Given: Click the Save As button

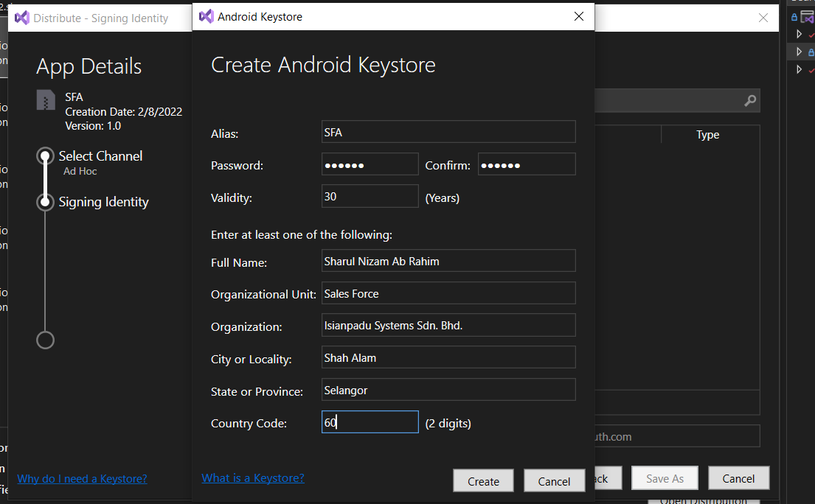Looking at the screenshot, I should tap(664, 477).
